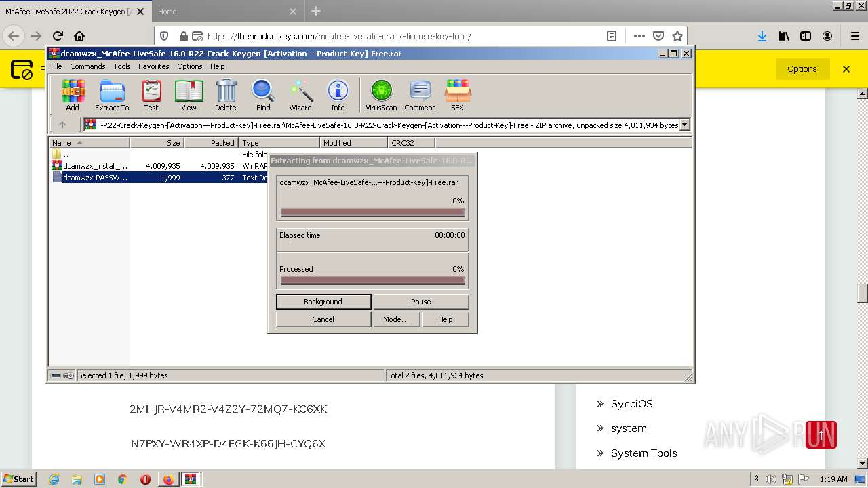Click the file progress bar

pyautogui.click(x=373, y=212)
